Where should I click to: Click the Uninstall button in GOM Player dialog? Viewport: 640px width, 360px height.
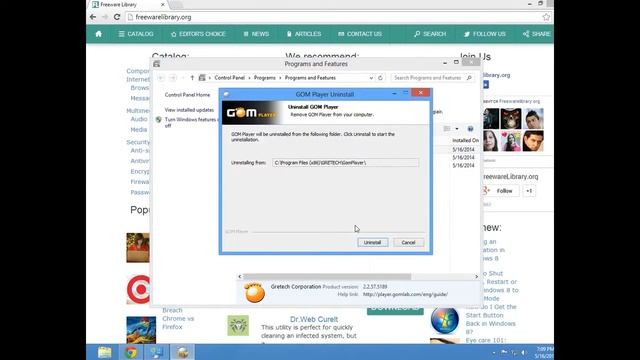click(373, 242)
